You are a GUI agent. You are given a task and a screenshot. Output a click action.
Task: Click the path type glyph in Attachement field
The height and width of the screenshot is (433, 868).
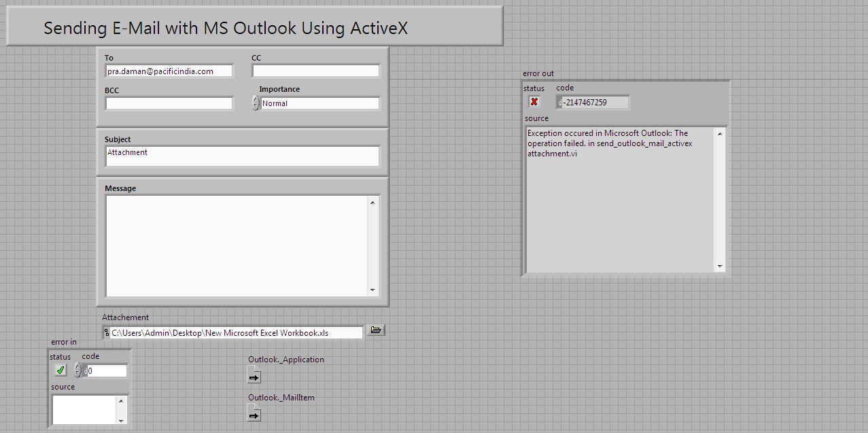[x=107, y=332]
